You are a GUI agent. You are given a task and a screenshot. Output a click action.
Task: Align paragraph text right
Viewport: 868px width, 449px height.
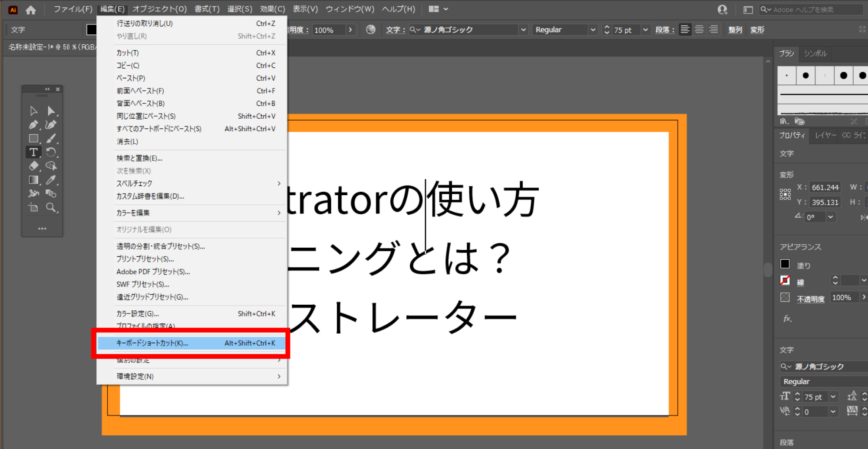click(x=713, y=30)
